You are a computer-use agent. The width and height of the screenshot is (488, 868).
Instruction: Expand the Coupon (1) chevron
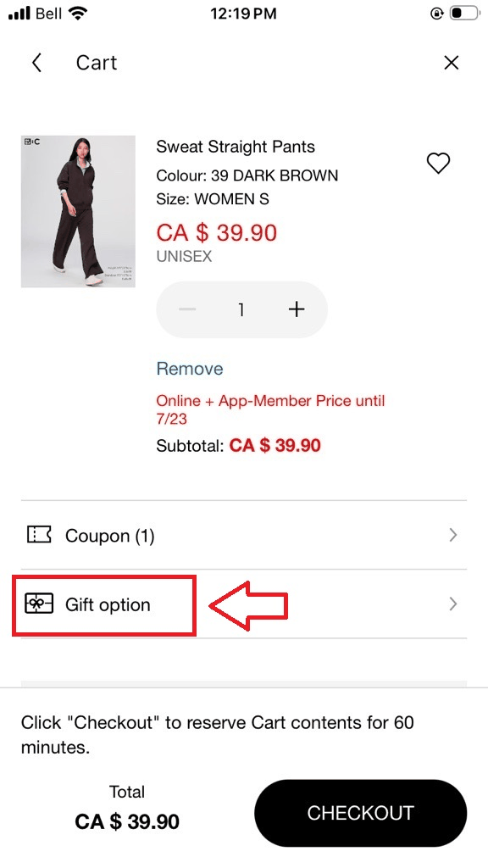(x=453, y=535)
